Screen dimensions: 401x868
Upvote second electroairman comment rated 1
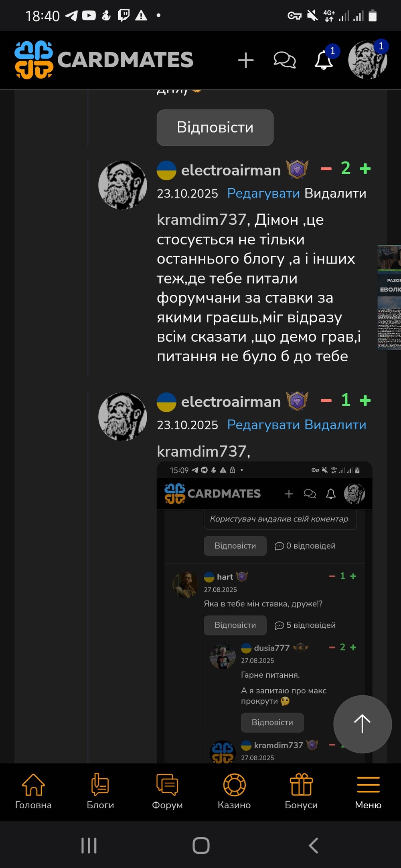tap(365, 400)
